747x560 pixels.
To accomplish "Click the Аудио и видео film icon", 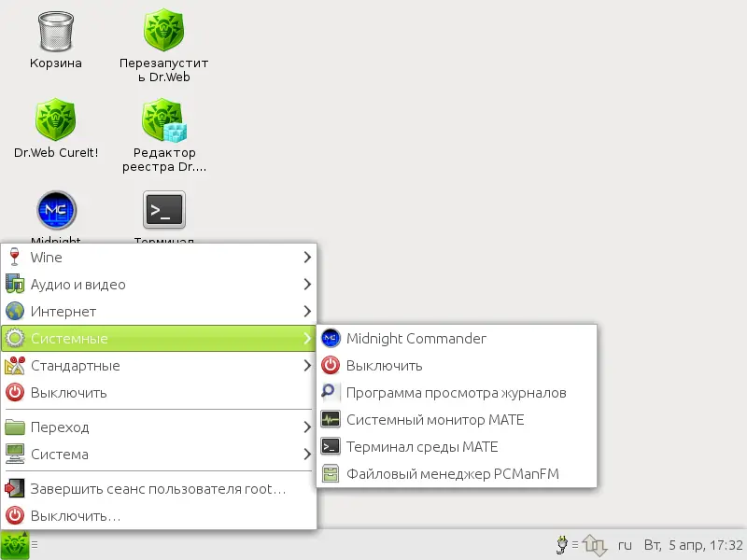I will 15,285.
